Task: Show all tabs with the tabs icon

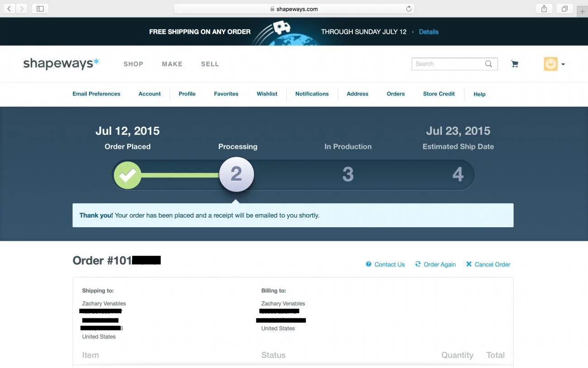Action: (x=565, y=9)
